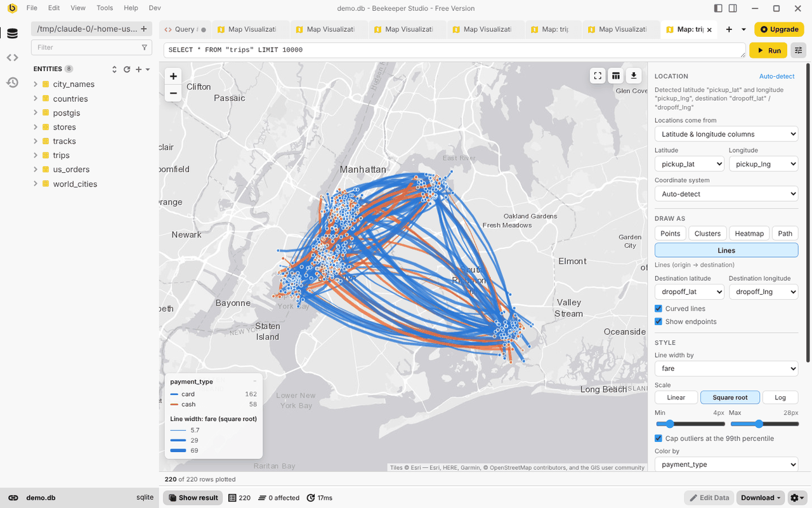Zoom out on the map

coord(173,93)
